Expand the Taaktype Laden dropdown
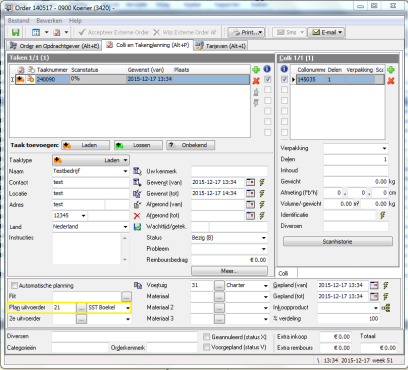 tap(125, 160)
